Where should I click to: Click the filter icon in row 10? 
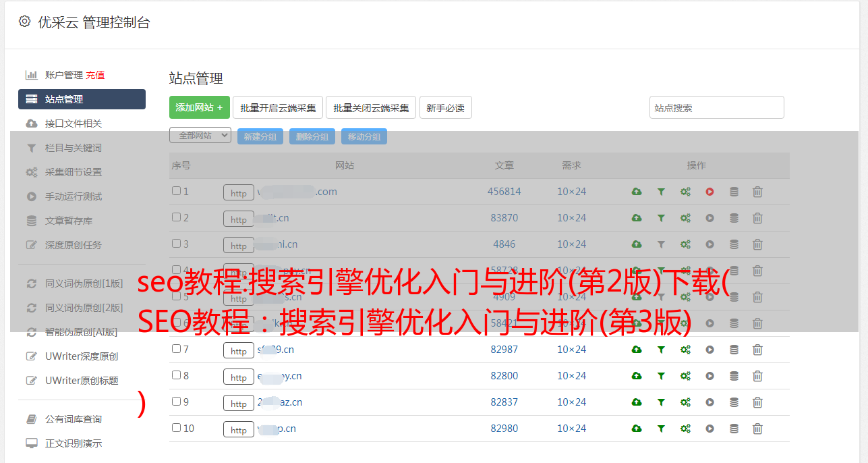661,429
